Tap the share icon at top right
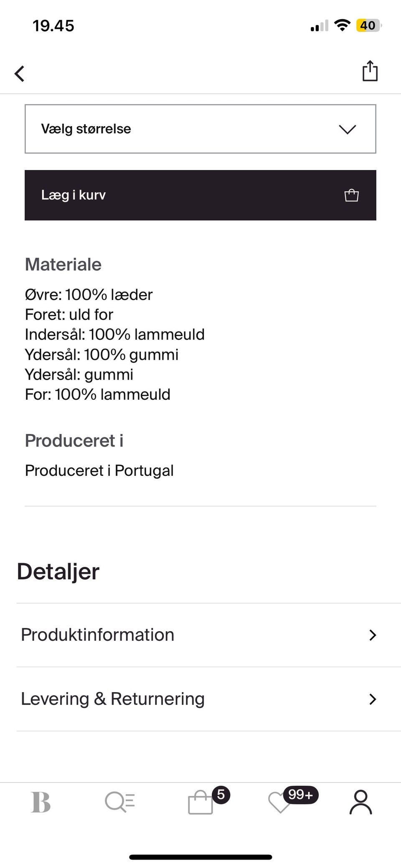401x868 pixels. [x=370, y=71]
